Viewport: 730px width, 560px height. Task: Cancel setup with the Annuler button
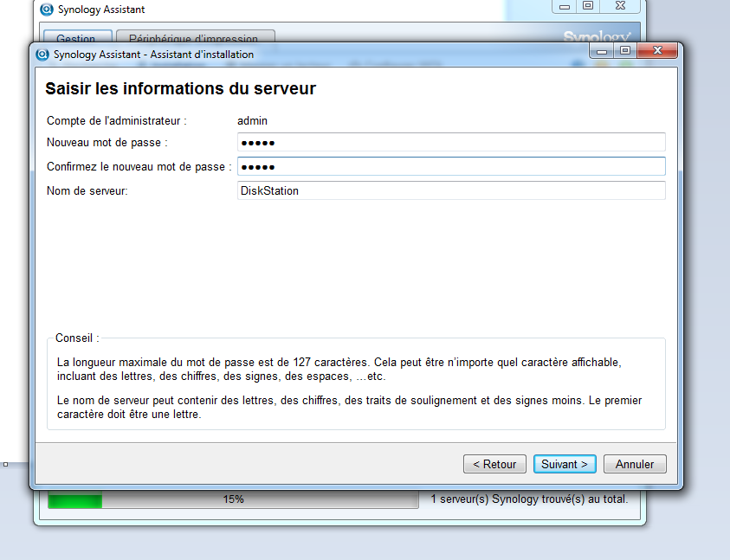(635, 464)
